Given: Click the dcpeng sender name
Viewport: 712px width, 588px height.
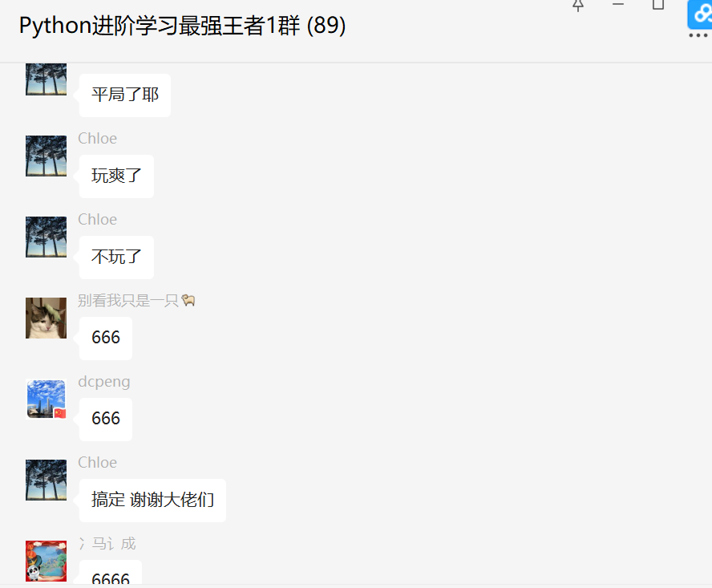Looking at the screenshot, I should (104, 382).
